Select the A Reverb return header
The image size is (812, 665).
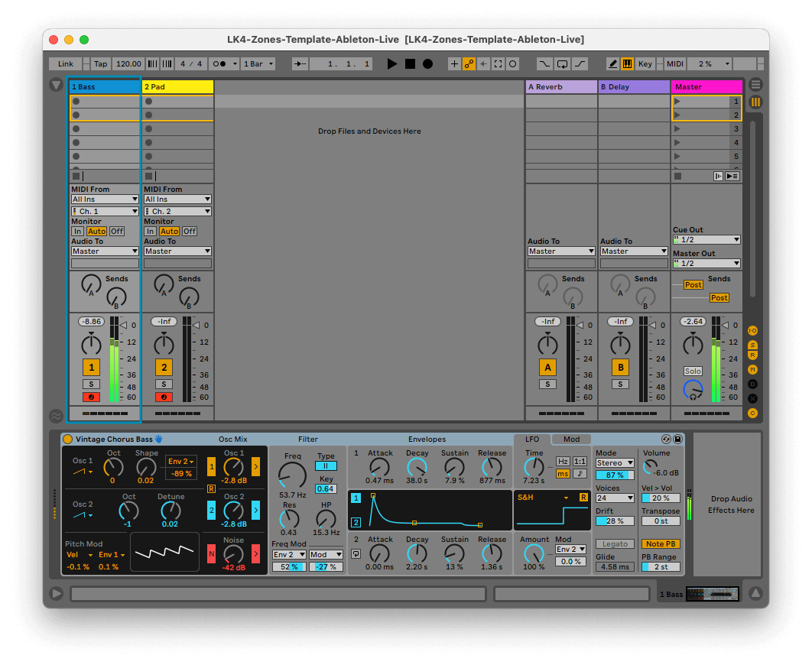point(561,86)
